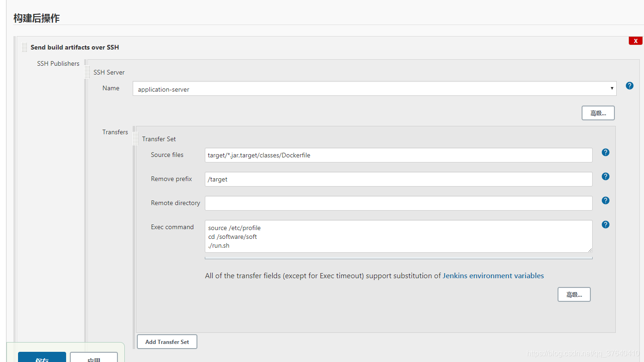Open help for Exec command field
644x362 pixels.
point(606,225)
